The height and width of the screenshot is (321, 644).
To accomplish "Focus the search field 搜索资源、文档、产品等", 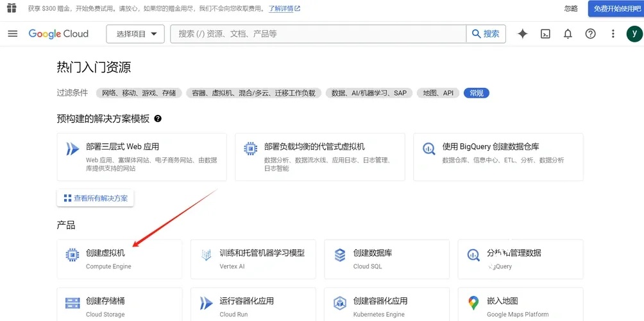I will click(318, 33).
